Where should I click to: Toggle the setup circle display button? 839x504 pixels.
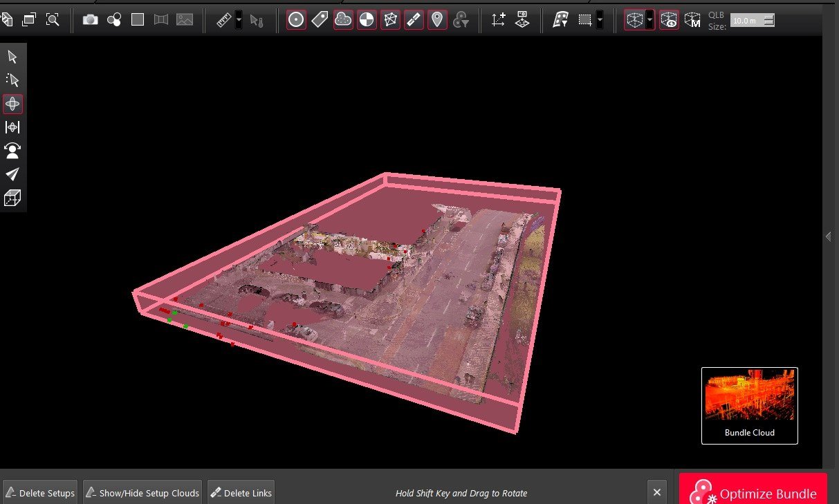pos(297,20)
